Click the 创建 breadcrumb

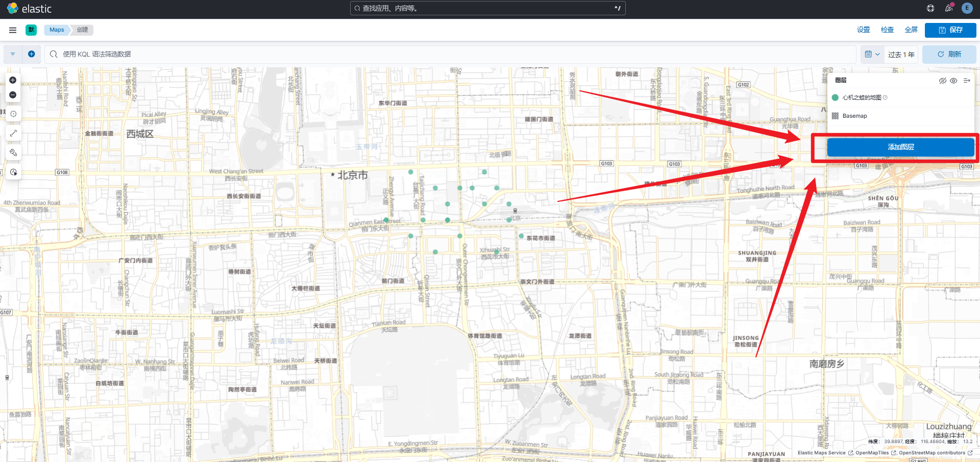click(83, 30)
